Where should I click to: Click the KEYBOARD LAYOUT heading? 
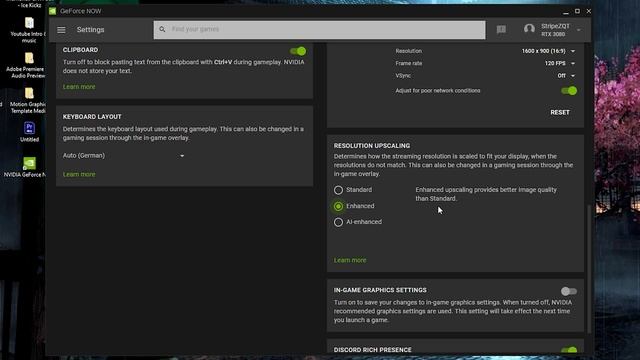(x=92, y=117)
